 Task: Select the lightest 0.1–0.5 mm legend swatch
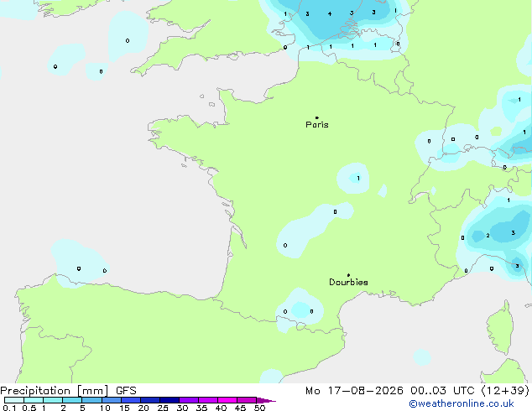[14, 400]
